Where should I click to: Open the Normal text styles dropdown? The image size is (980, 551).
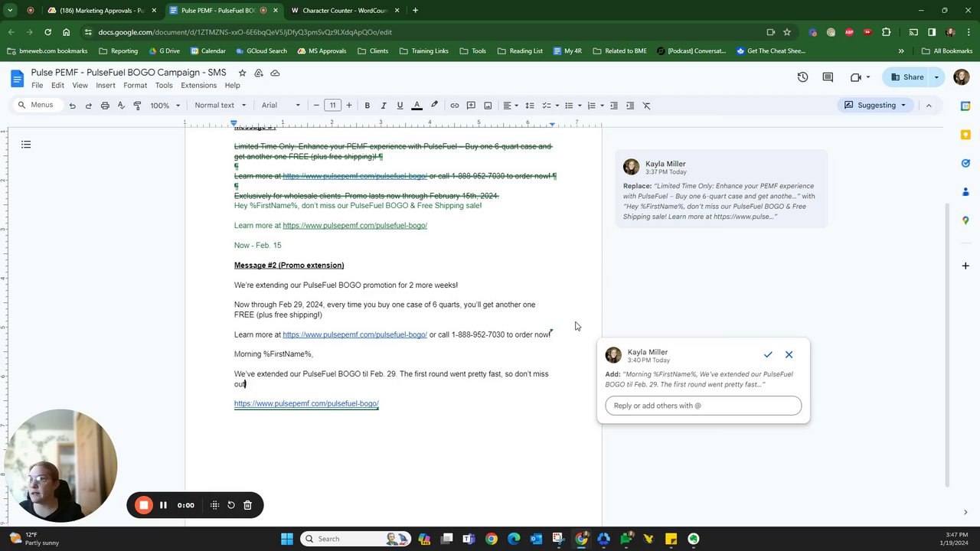(x=220, y=106)
